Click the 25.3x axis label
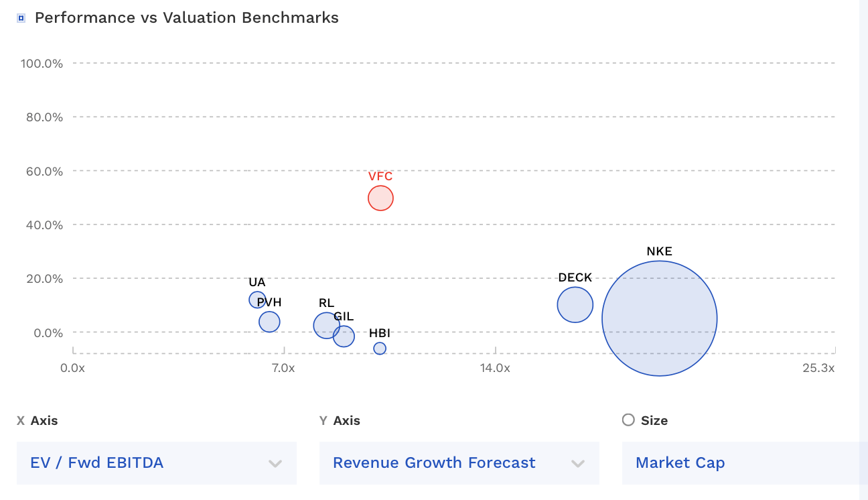This screenshot has height=500, width=868. (820, 367)
